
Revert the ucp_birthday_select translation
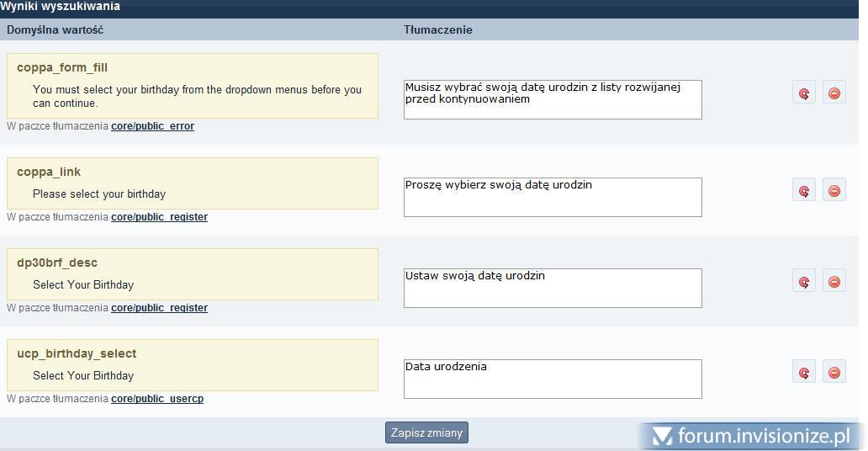[803, 372]
